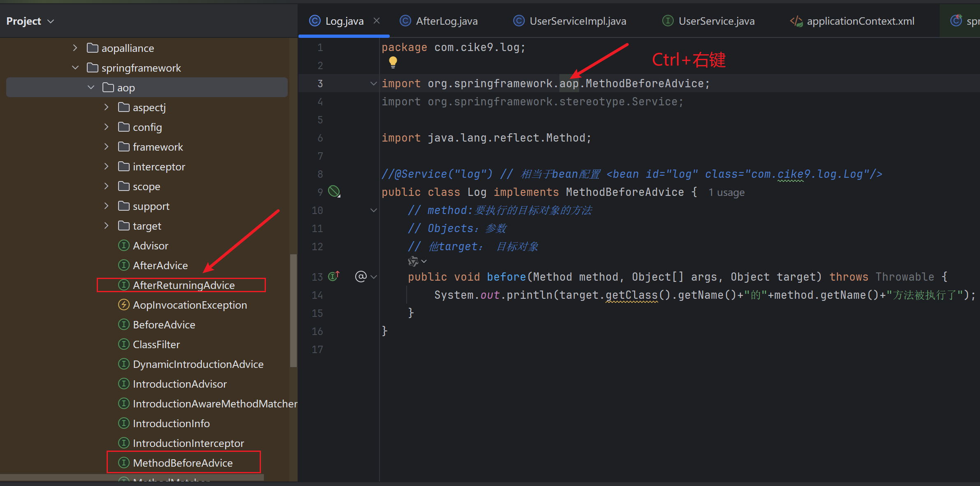Image resolution: width=980 pixels, height=486 pixels.
Task: Click the MethodBeforeAdvice interface icon
Action: [x=124, y=463]
